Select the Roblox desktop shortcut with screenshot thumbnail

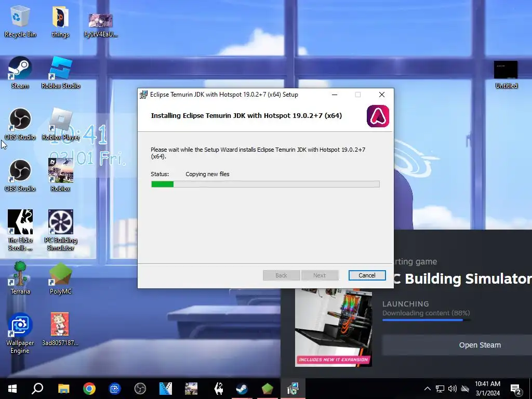(x=61, y=176)
